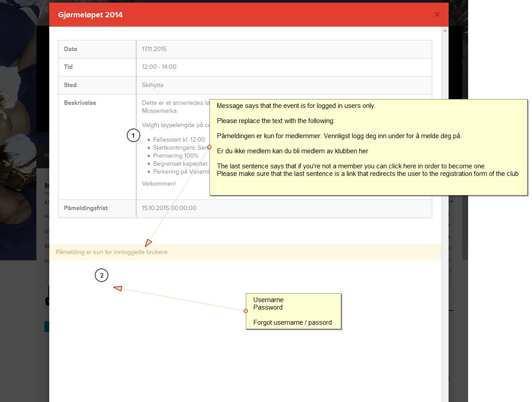Viewport: 532px width, 402px height.
Task: Click the Valgfri løypelengde description line
Action: click(176, 125)
